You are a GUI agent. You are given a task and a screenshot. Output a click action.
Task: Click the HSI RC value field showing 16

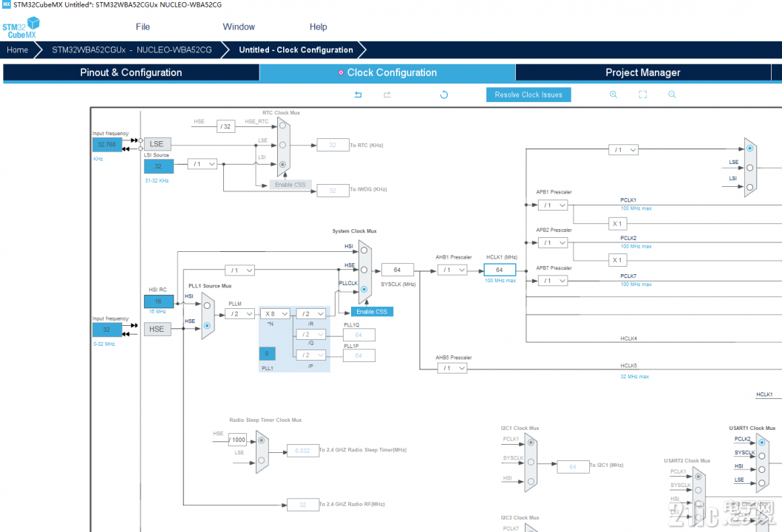159,301
